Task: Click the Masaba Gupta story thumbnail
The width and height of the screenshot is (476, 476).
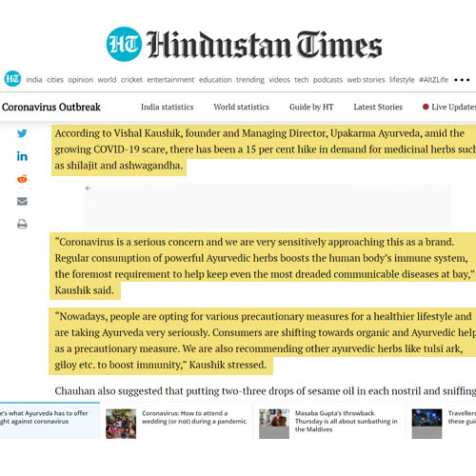Action: pos(274,424)
